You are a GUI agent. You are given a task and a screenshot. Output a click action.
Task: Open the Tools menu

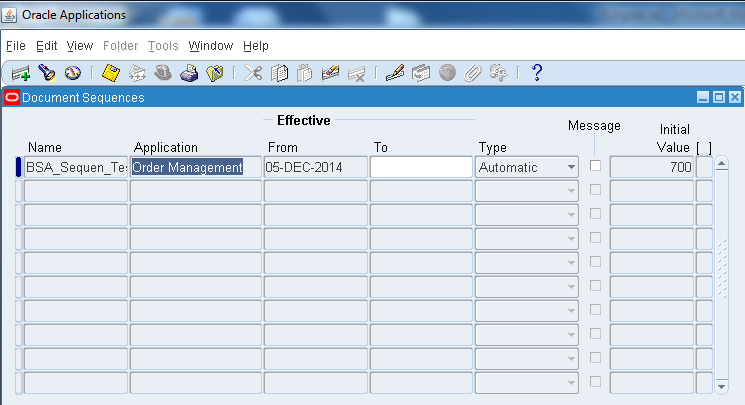pos(163,46)
